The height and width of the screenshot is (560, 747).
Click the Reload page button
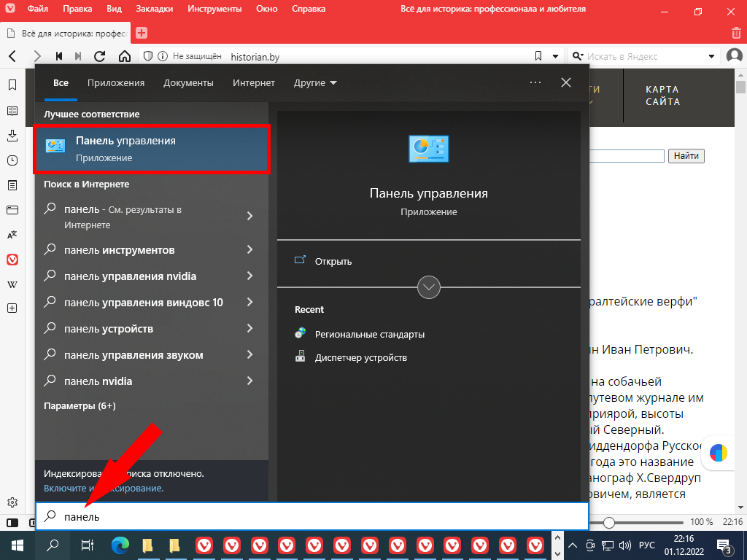[100, 56]
